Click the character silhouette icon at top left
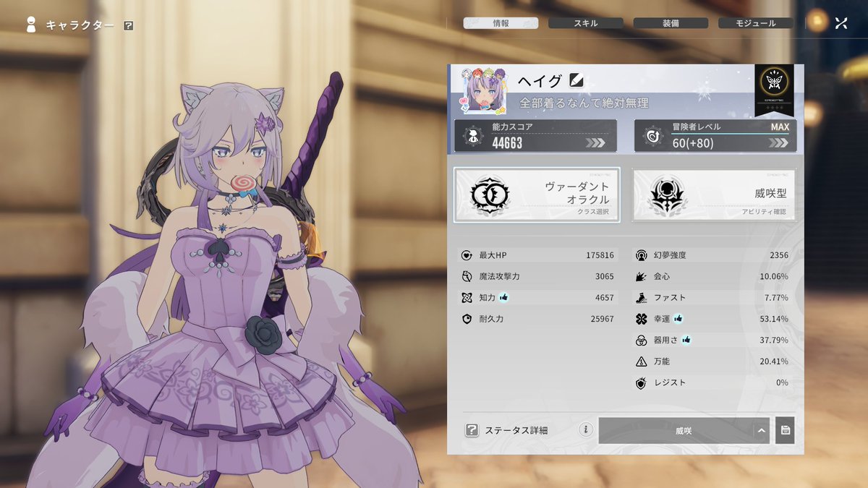The height and width of the screenshot is (488, 868). tap(30, 25)
